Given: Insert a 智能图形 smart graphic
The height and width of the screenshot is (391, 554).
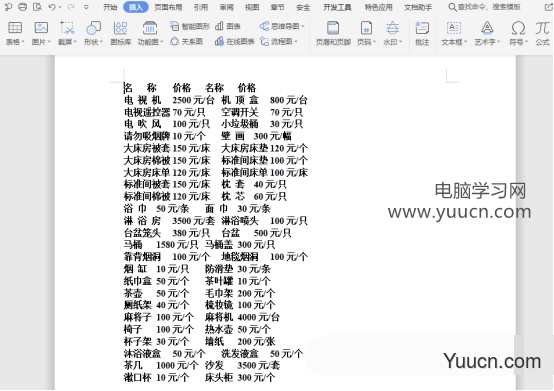Looking at the screenshot, I should tap(190, 26).
